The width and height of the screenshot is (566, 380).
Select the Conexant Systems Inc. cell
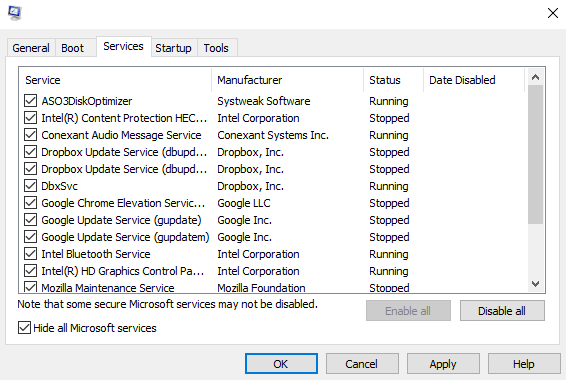point(273,135)
